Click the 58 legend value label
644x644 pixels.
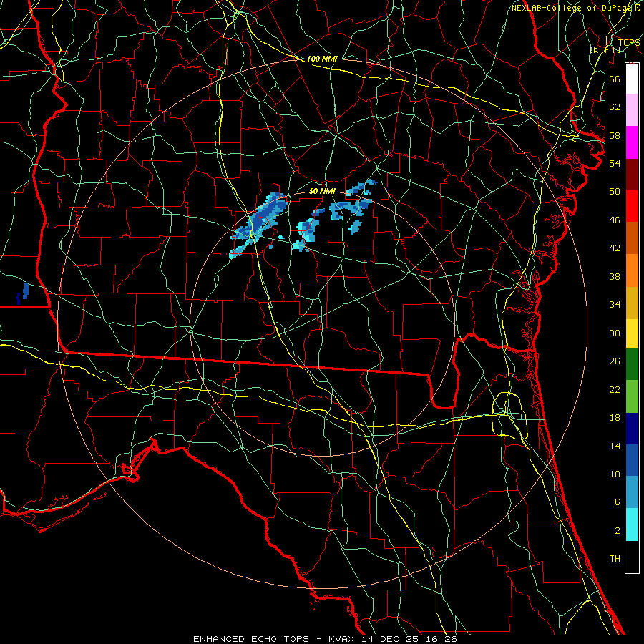tap(615, 135)
